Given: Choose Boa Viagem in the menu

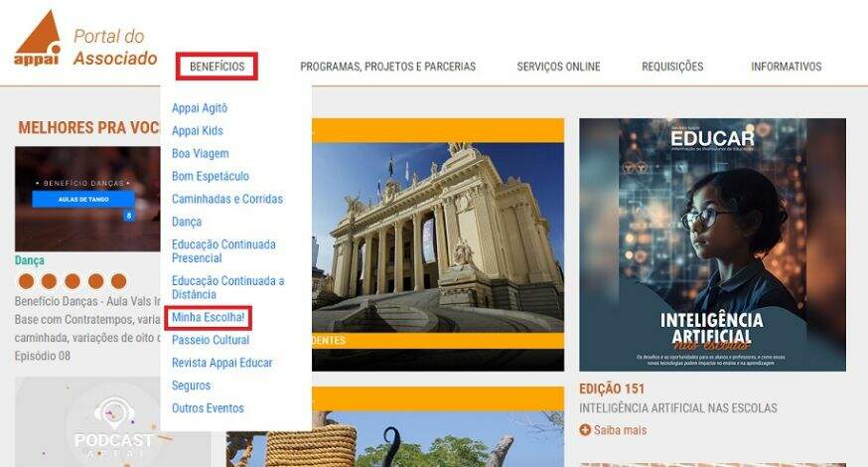Looking at the screenshot, I should pyautogui.click(x=200, y=153).
